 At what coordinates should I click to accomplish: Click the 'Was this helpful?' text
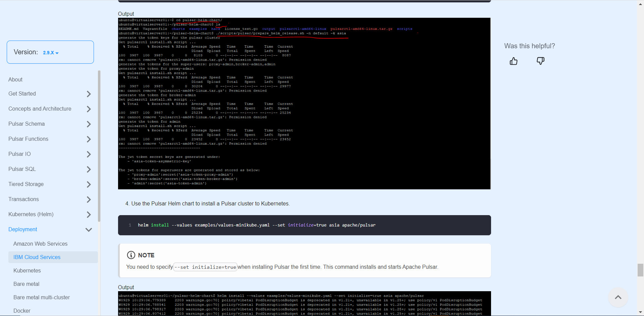tap(530, 46)
